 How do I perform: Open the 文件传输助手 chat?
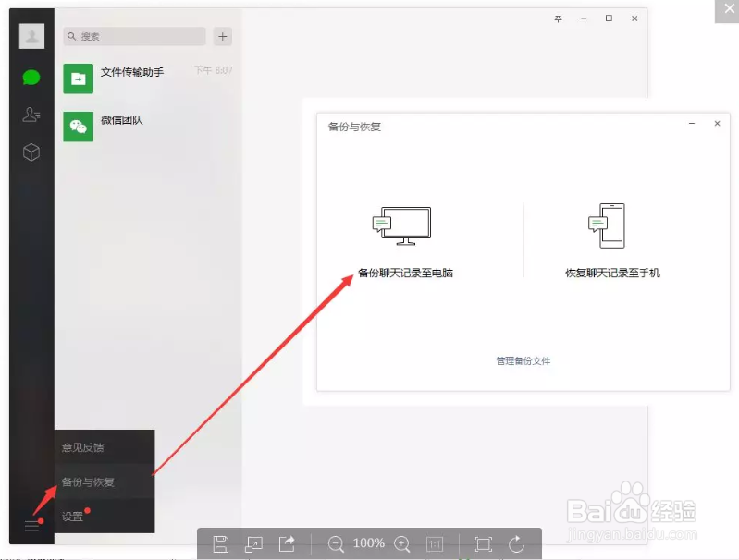148,79
